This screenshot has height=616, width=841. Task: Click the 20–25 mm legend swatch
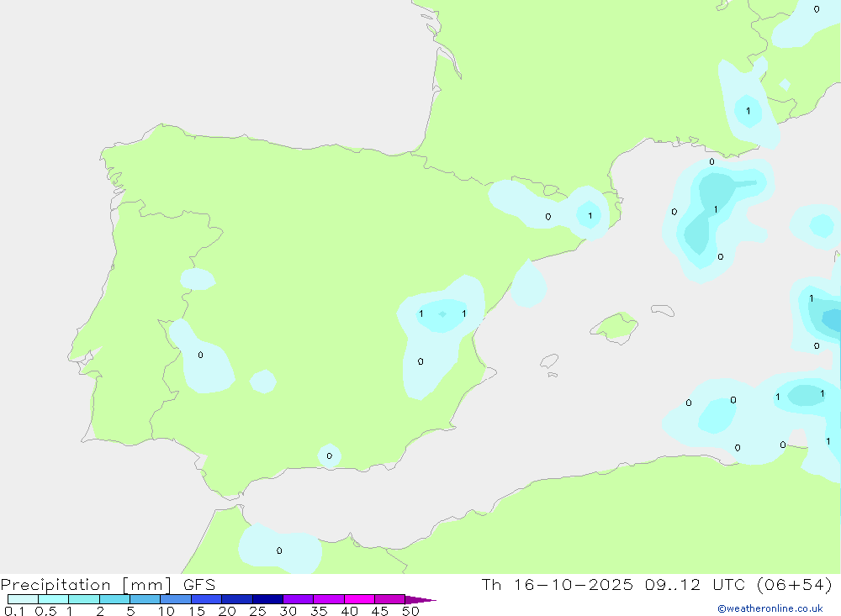tap(236, 599)
